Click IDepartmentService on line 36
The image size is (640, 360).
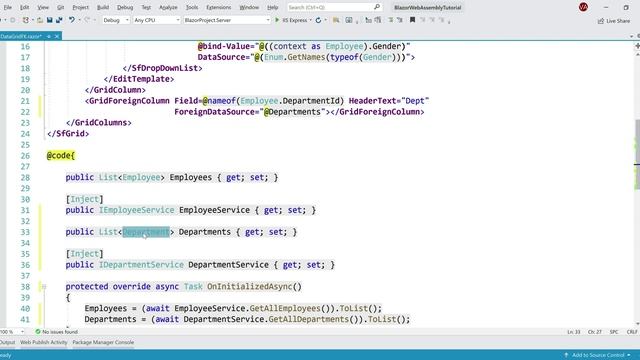(141, 265)
